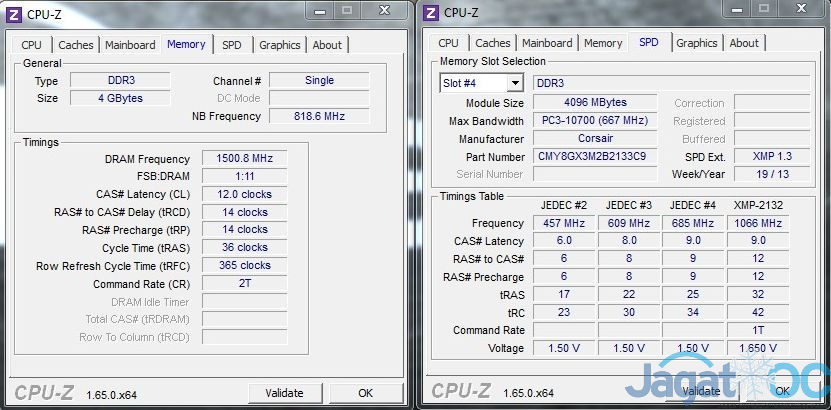Open the Caches tab in the window showing DRAM timings
This screenshot has height=410, width=831.
(75, 45)
